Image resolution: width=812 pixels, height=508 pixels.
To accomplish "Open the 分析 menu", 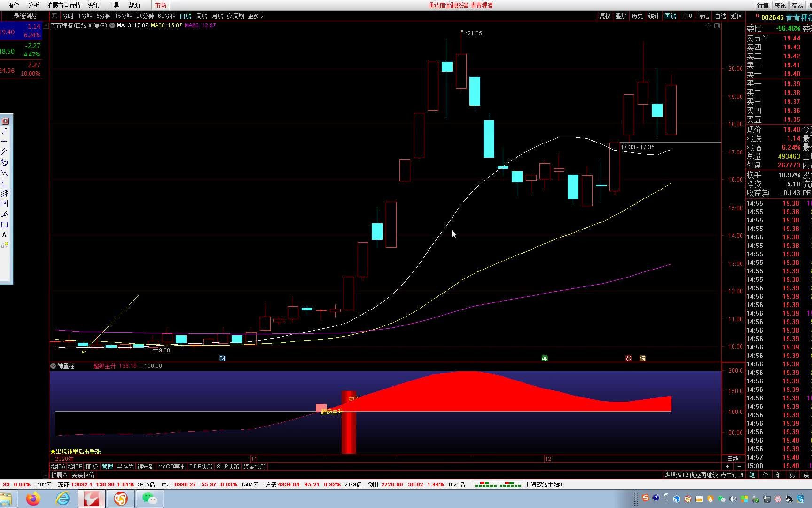I will [x=33, y=5].
